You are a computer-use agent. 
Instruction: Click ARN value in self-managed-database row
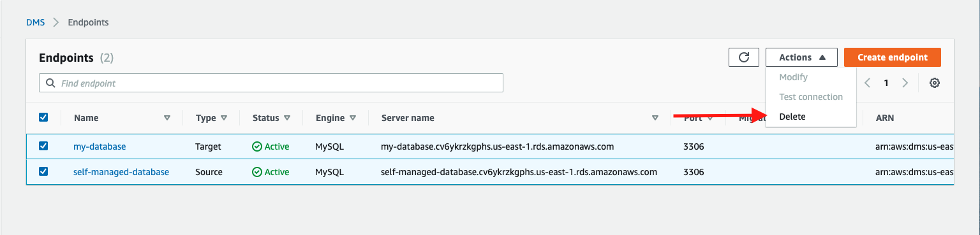[x=914, y=172]
